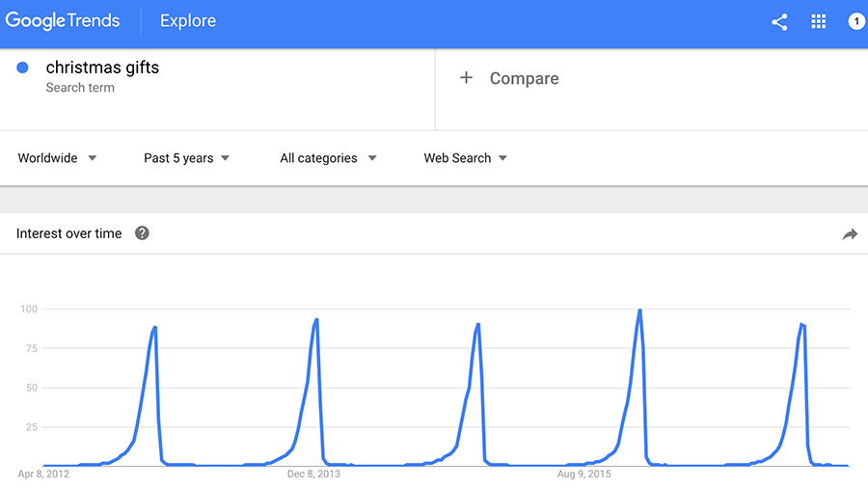Click the Interest over time heading
868x488 pixels.
click(69, 233)
